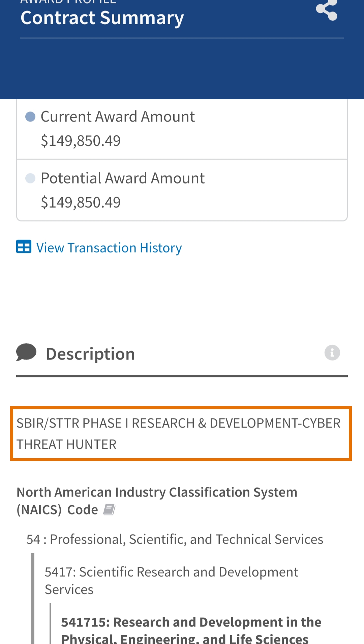Image resolution: width=364 pixels, height=644 pixels.
Task: Tap the share icon in header
Action: click(326, 10)
